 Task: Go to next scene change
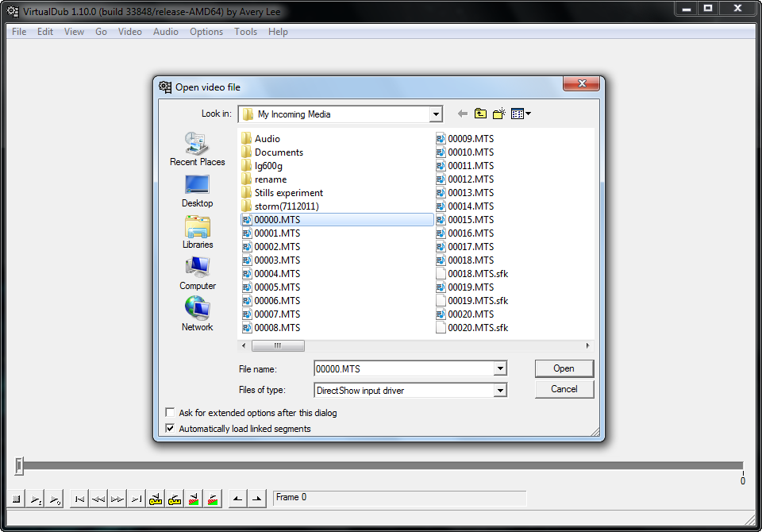point(213,499)
